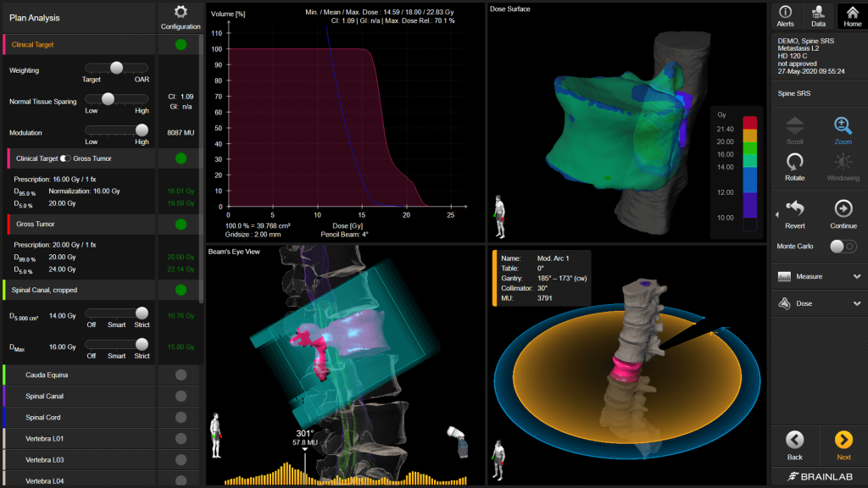Open the Alerts panel

[786, 15]
